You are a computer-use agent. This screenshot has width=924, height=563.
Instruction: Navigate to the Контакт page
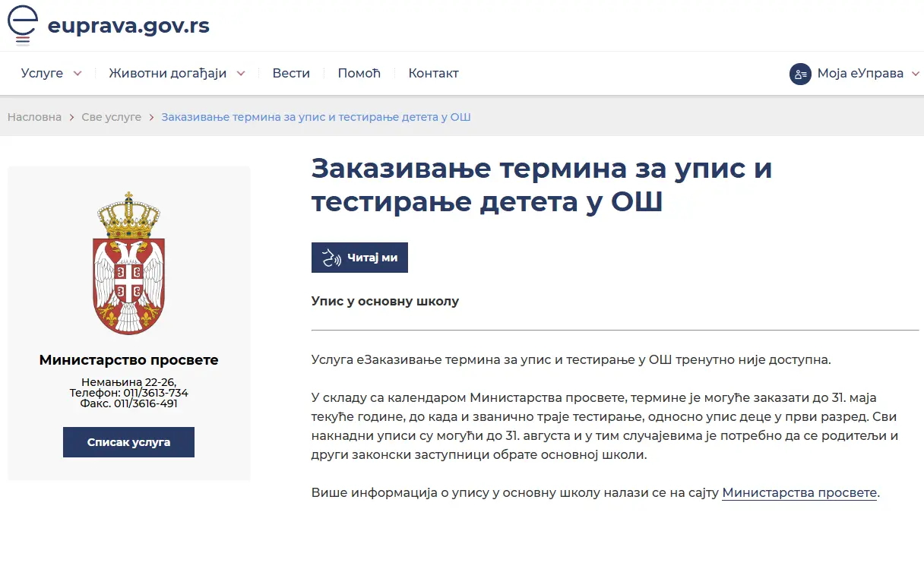pos(433,74)
